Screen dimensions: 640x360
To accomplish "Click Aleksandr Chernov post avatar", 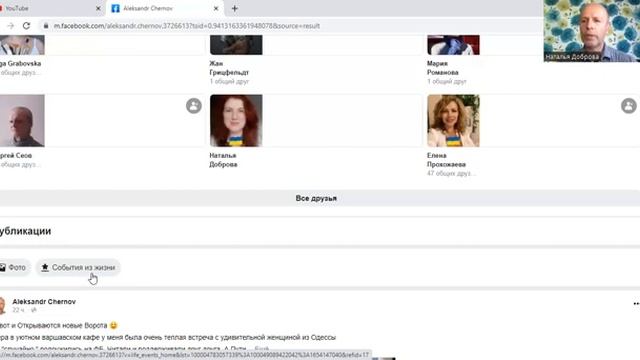I will coord(2,306).
